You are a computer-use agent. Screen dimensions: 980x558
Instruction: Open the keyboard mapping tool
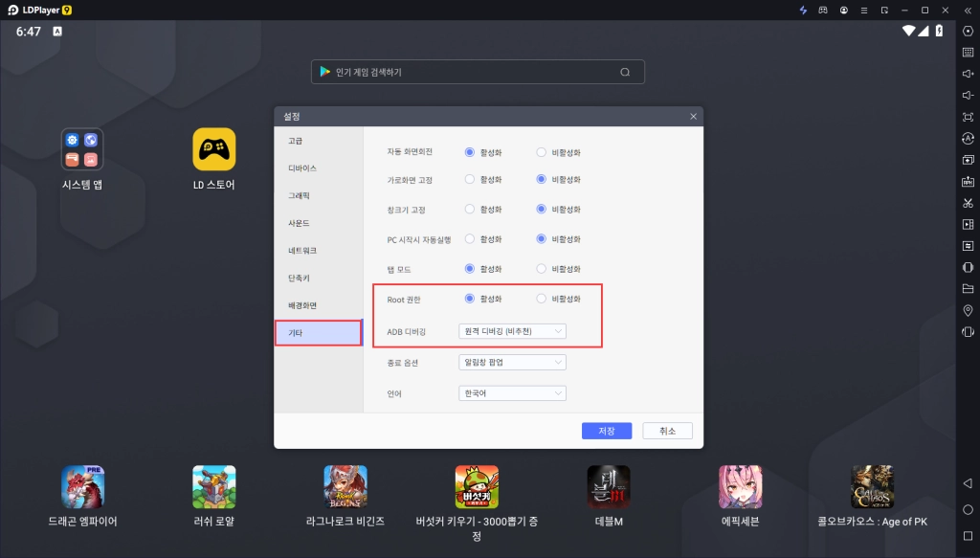point(968,52)
